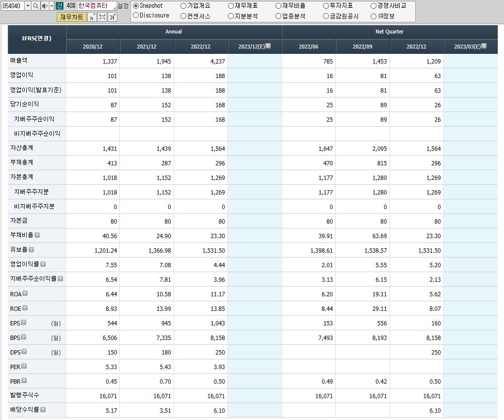This screenshot has width=504, height=420.
Task: Click the stock code input field 054040
Action: coord(13,6)
